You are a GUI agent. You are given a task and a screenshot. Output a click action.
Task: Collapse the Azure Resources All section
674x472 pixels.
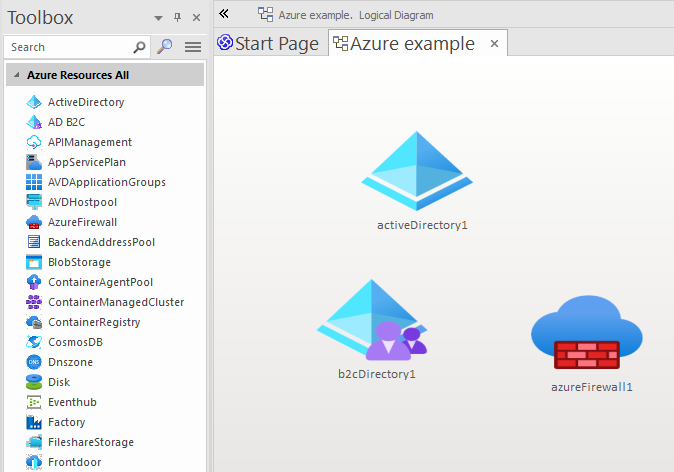point(17,75)
